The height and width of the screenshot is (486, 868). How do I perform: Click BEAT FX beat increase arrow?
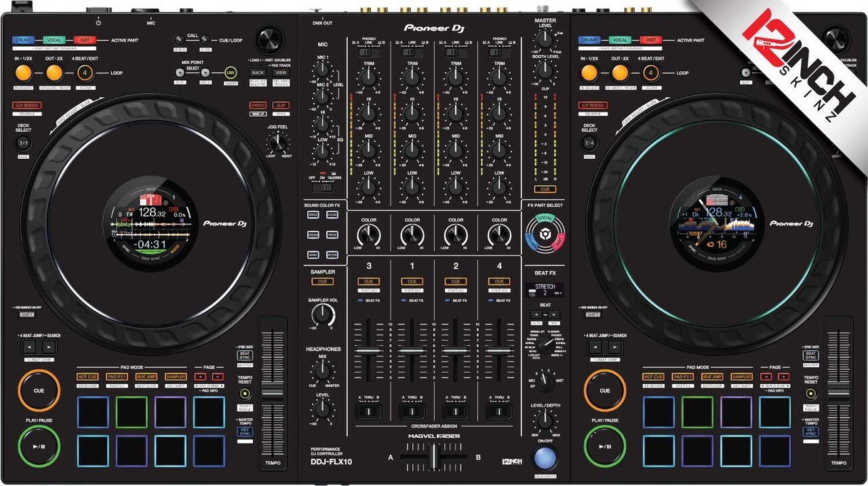pyautogui.click(x=554, y=314)
